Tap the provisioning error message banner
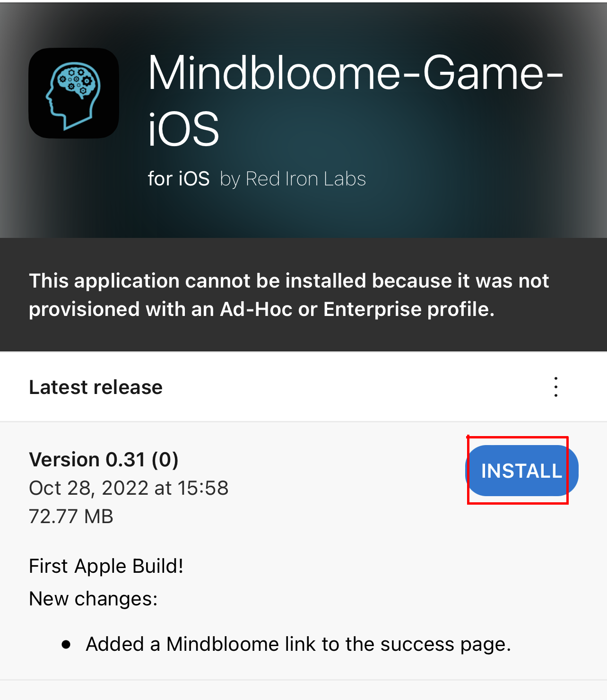This screenshot has width=607, height=700. (303, 295)
